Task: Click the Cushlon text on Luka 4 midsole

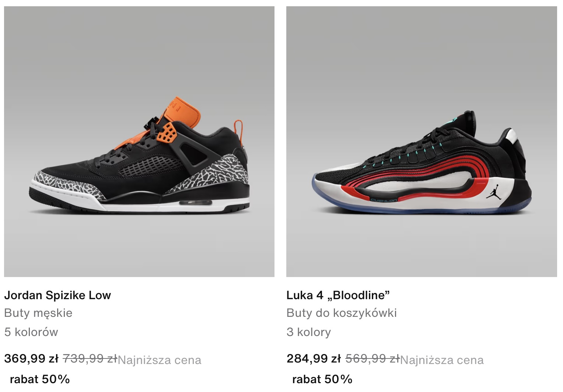Action: [384, 200]
